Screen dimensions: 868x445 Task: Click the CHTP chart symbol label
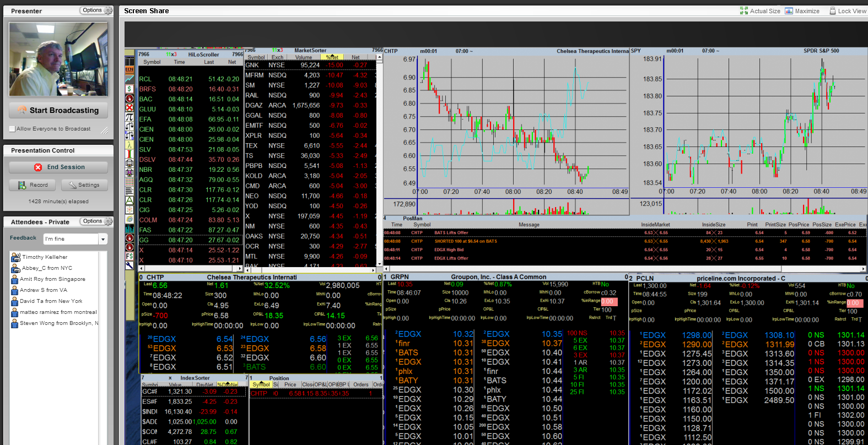click(x=391, y=51)
